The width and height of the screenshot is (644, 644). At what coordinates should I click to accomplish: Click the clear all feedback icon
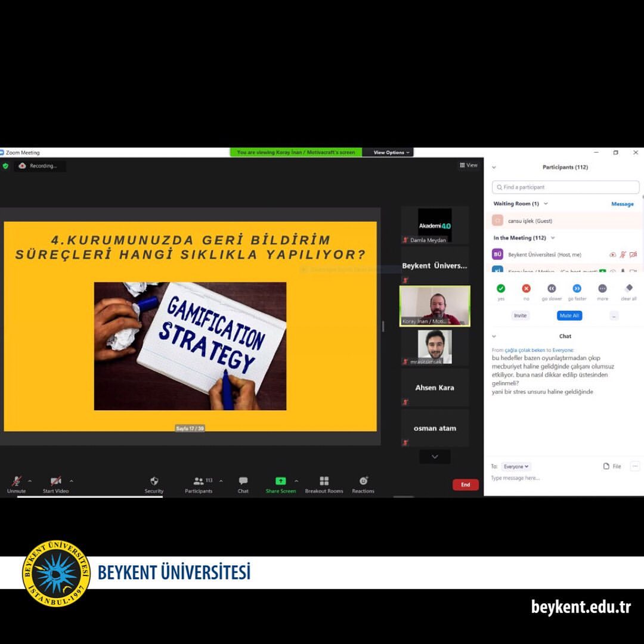pos(629,288)
